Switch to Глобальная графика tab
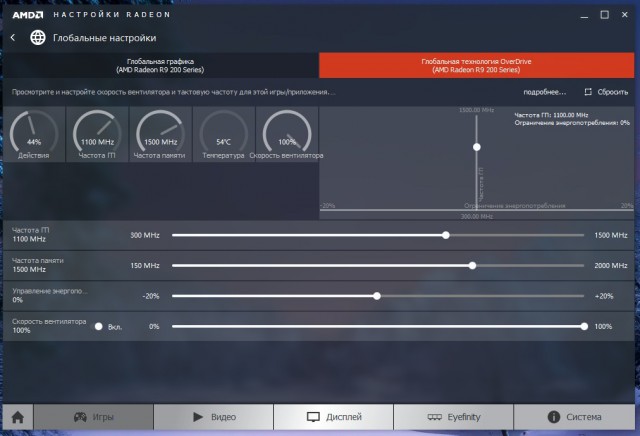 click(160, 65)
